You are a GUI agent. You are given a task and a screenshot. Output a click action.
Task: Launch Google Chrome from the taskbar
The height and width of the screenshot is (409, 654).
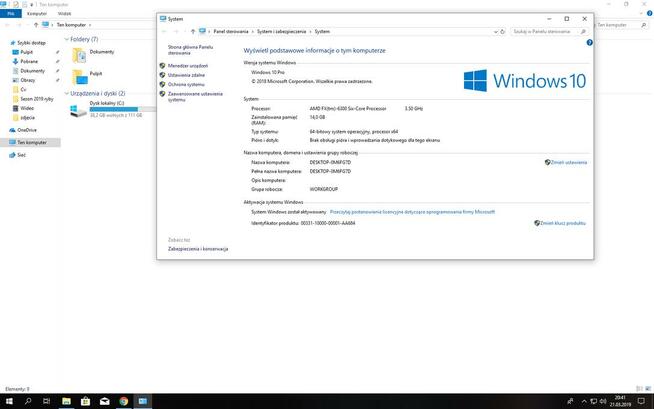pyautogui.click(x=124, y=401)
